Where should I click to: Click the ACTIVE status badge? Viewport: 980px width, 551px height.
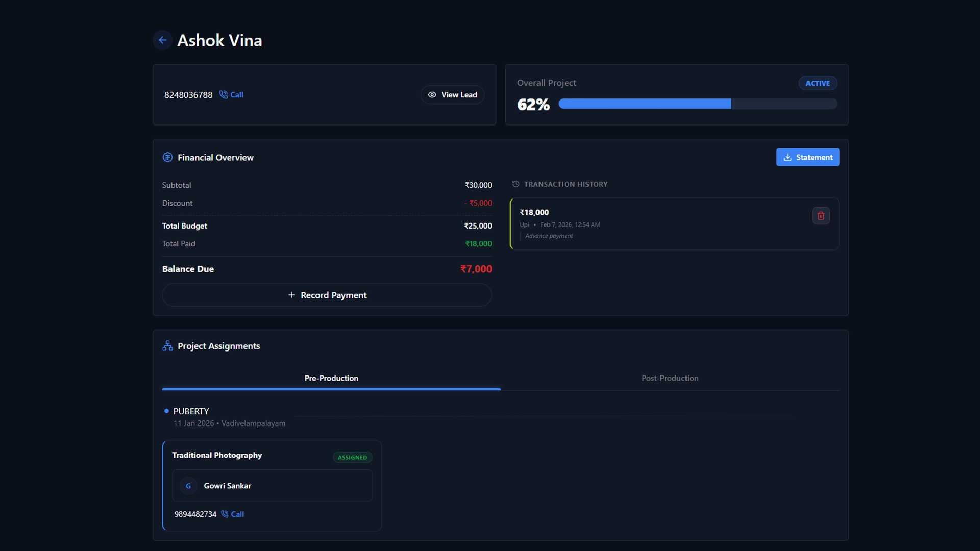[817, 83]
